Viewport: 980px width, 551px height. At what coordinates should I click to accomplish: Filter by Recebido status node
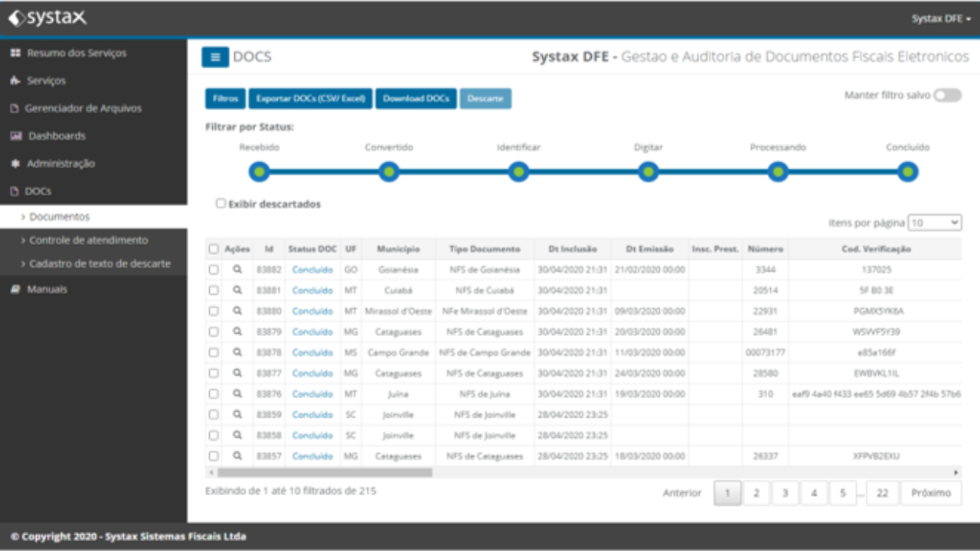[260, 172]
